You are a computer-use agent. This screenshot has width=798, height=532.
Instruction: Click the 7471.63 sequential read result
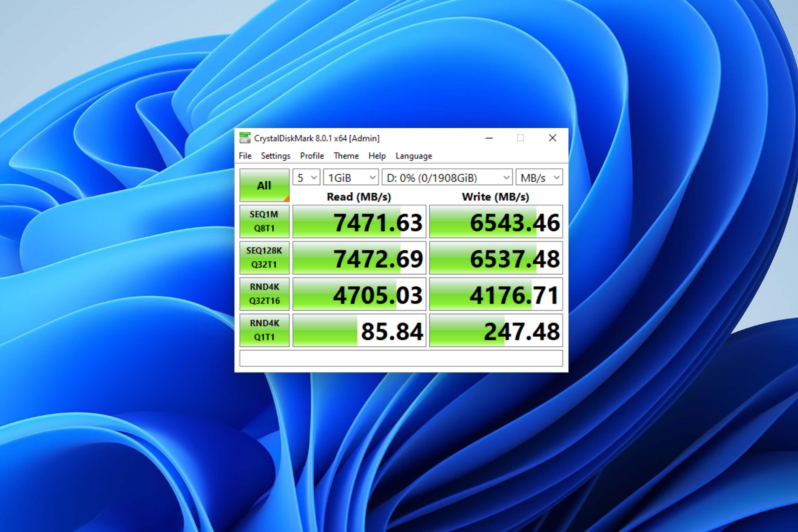(359, 222)
